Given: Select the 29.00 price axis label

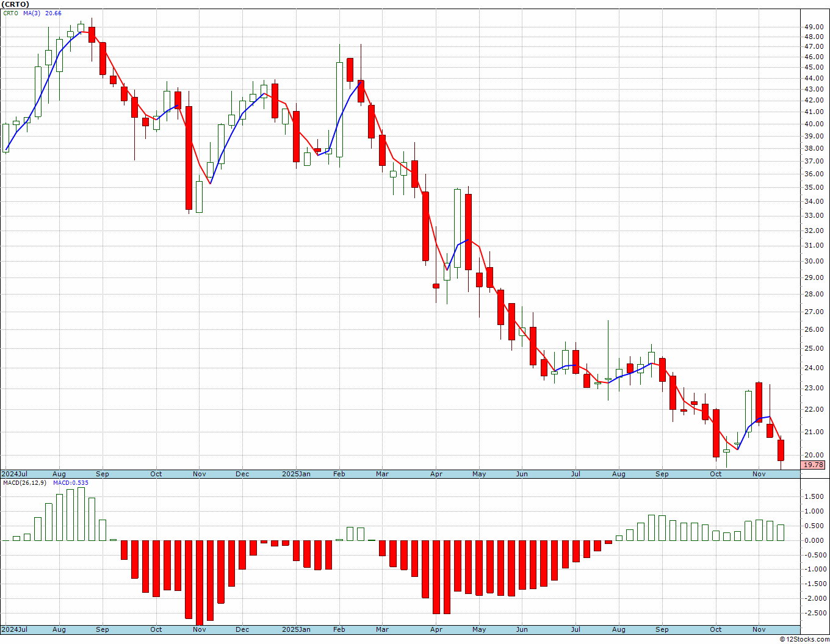Looking at the screenshot, I should coord(814,277).
